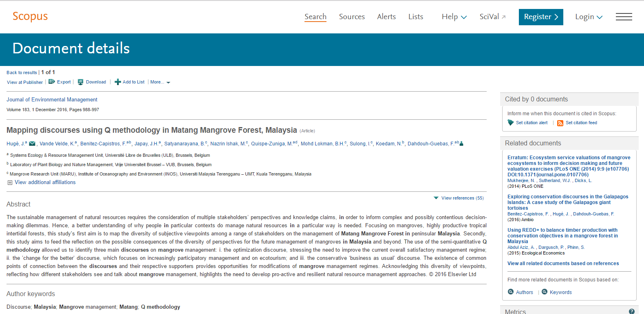Open Exploring conservation discourses in Galapagos document
The width and height of the screenshot is (644, 314).
pos(568,202)
